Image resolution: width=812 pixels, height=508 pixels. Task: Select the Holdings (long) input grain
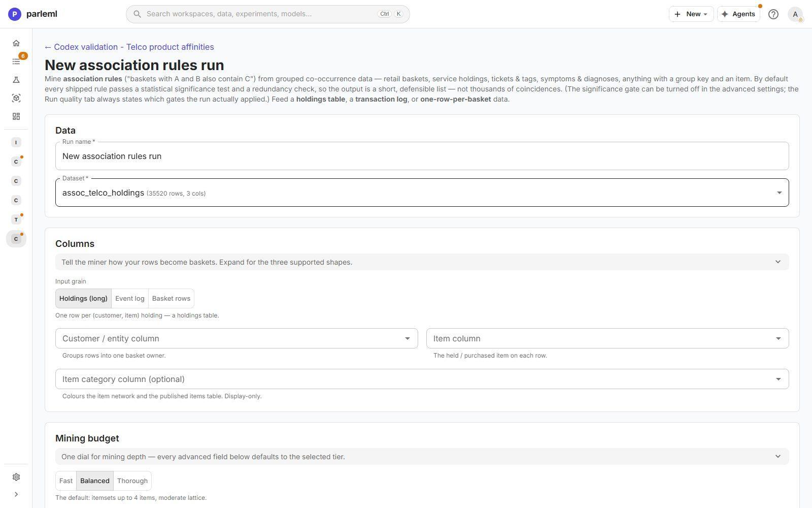click(x=83, y=299)
